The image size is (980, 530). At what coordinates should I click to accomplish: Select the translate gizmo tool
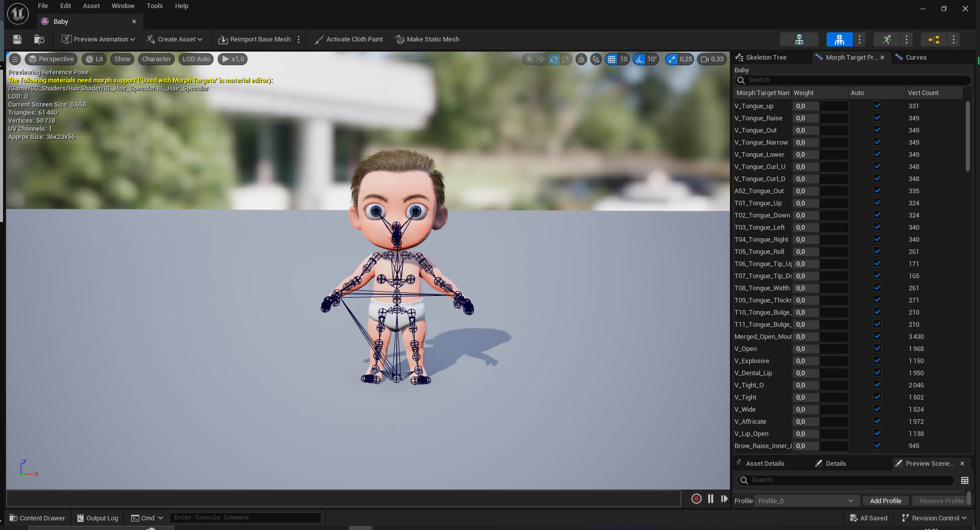pos(541,59)
